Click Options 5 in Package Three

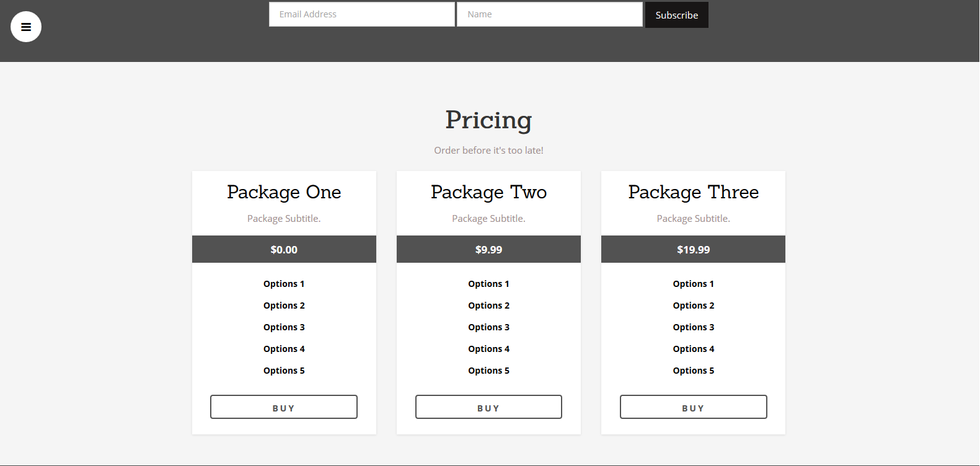693,371
